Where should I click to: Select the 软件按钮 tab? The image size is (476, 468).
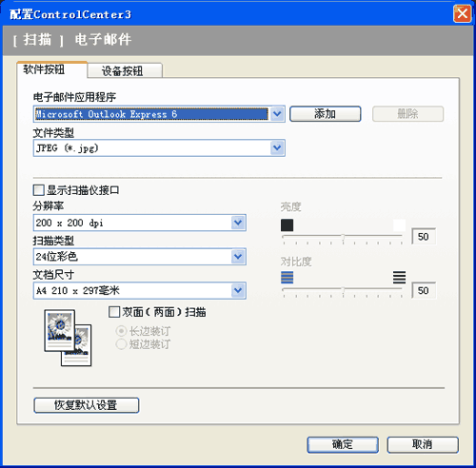(51, 69)
